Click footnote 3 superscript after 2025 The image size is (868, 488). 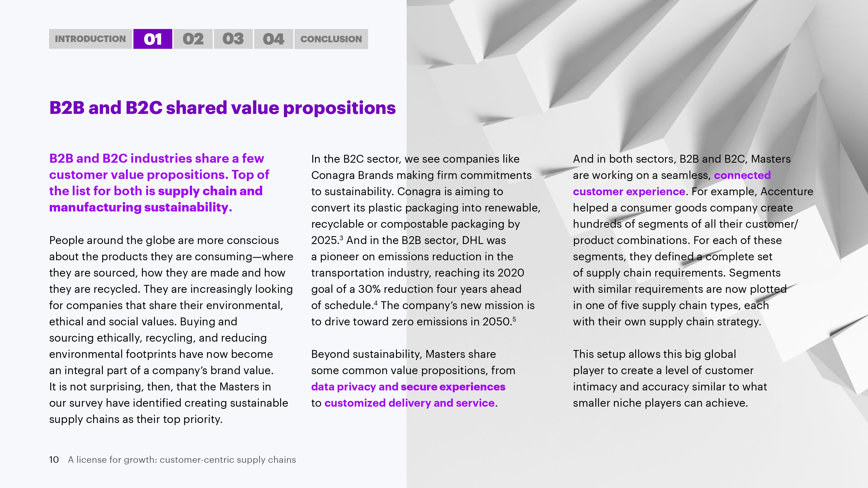point(341,238)
